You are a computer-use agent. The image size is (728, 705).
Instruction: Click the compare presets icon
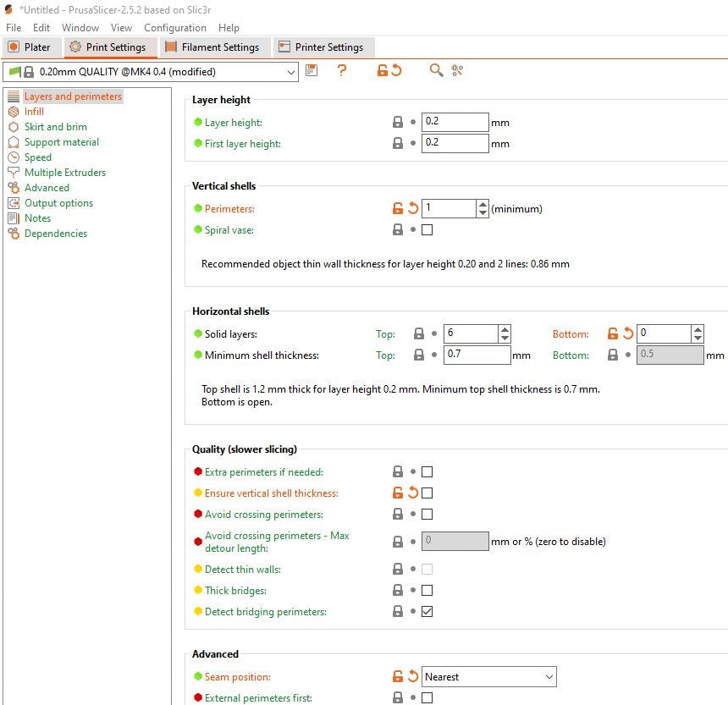click(457, 70)
